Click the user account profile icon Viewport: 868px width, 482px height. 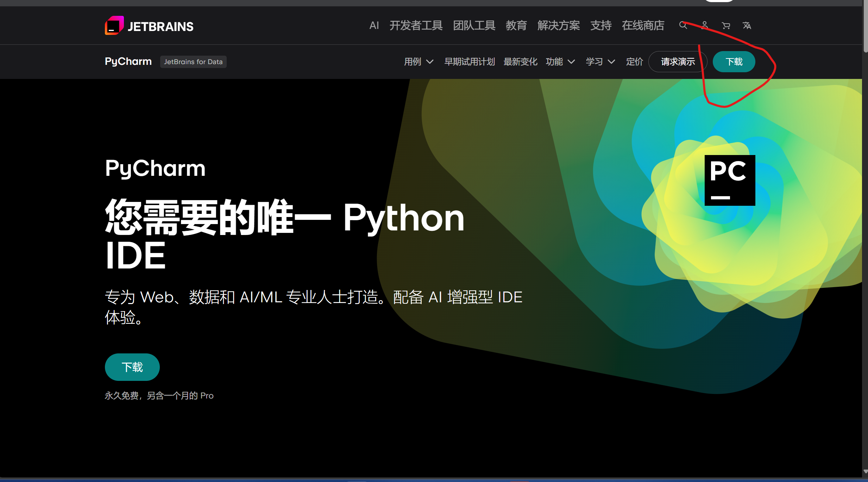(704, 25)
